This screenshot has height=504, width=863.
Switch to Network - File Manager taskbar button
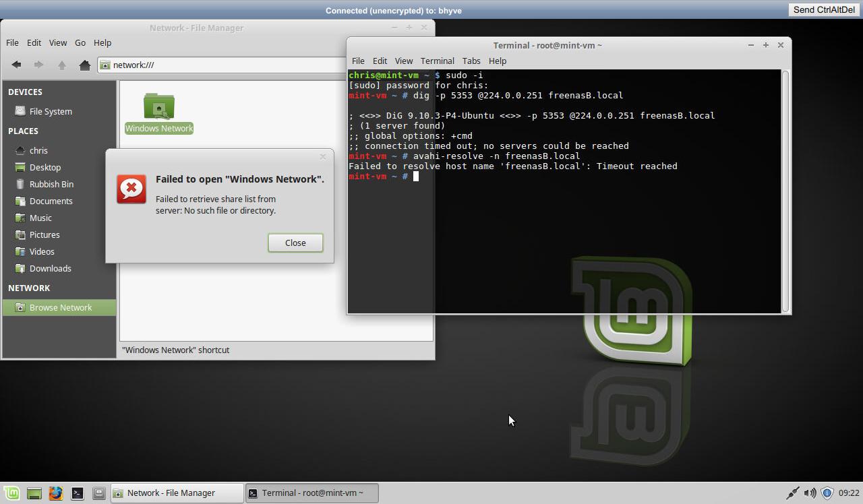(177, 493)
